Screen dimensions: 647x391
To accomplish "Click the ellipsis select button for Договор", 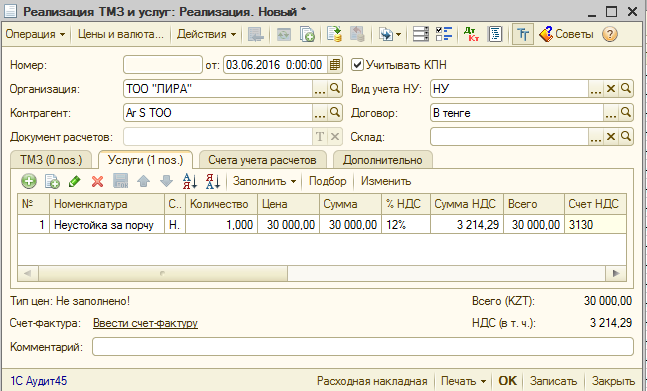I will point(611,113).
